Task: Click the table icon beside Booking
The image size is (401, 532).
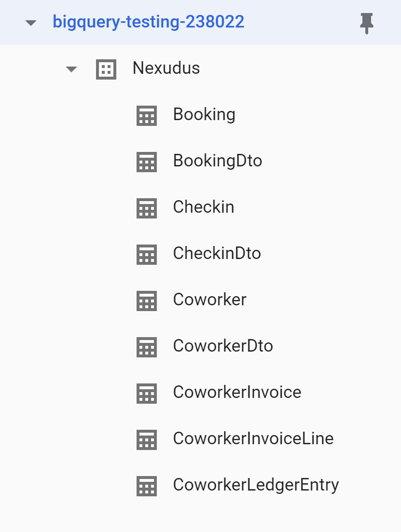Action: tap(147, 116)
